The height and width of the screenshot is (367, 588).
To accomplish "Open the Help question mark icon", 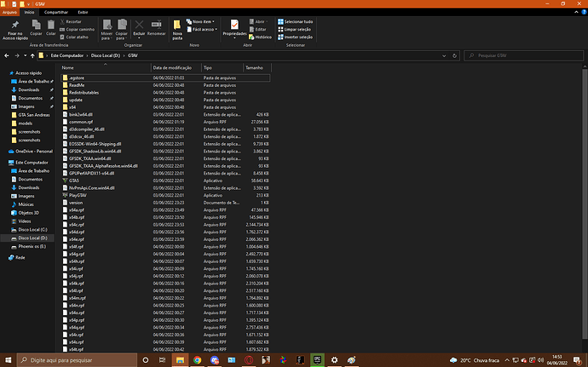I will [x=584, y=13].
